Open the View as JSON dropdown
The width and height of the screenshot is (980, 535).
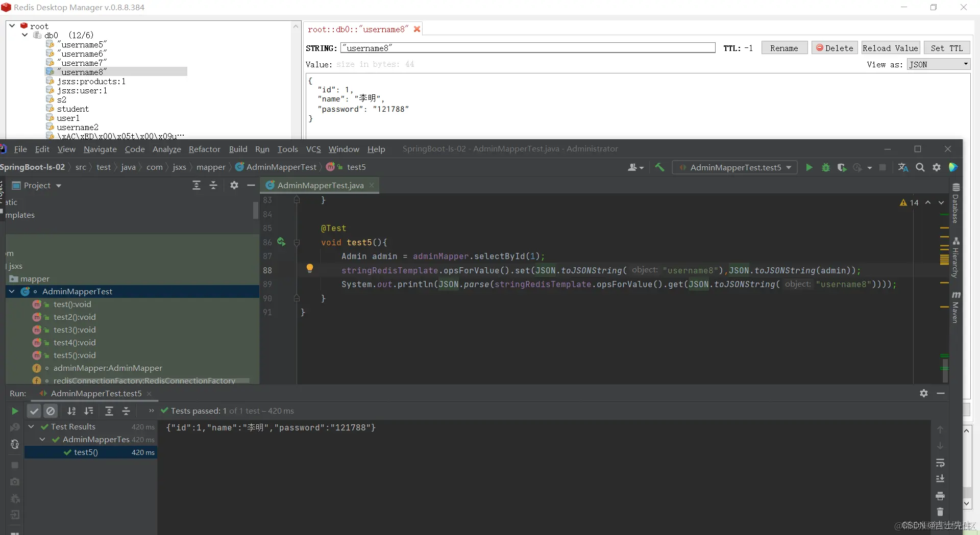pos(939,64)
